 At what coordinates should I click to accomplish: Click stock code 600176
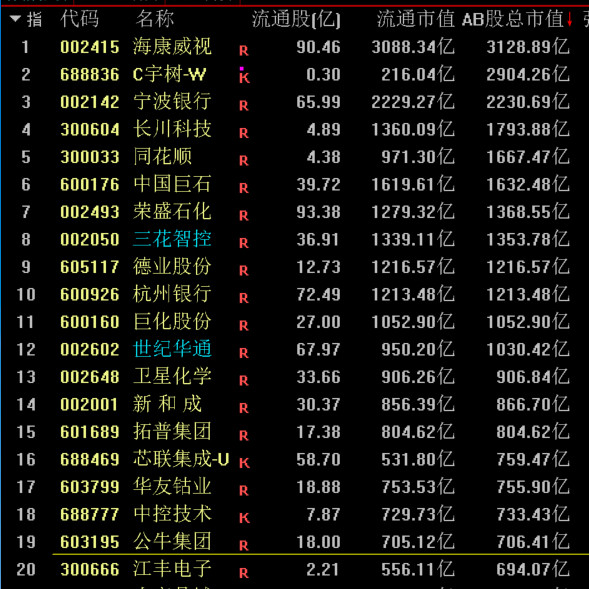pos(90,184)
